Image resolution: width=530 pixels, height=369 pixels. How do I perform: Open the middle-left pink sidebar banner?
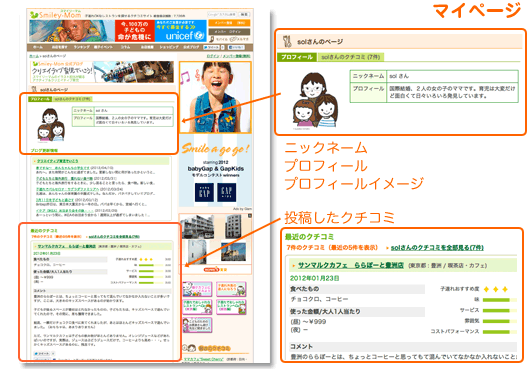click(x=197, y=307)
